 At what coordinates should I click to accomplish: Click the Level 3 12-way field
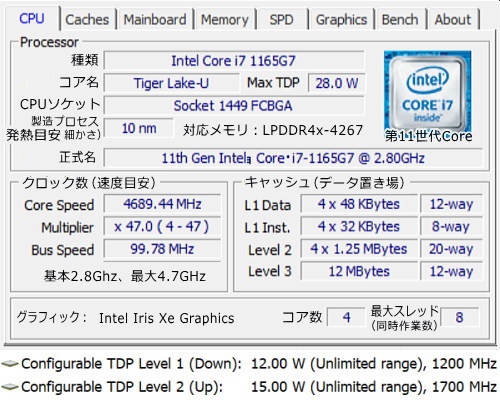451,271
